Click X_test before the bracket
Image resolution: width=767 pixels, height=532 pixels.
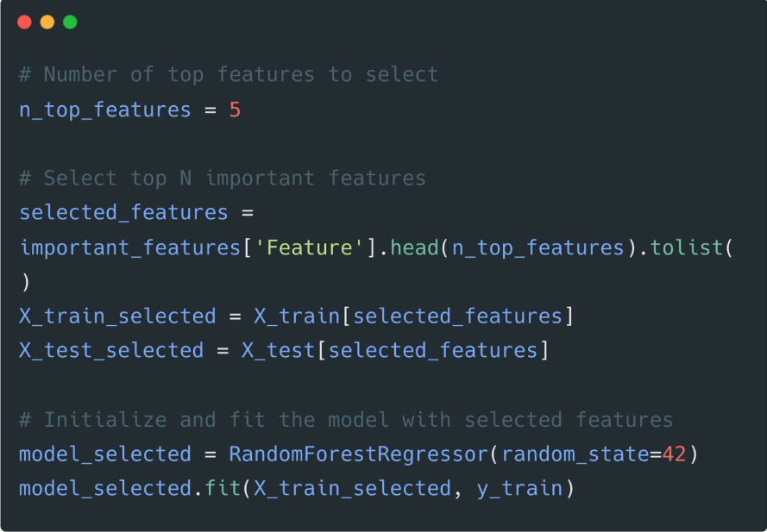[279, 351]
